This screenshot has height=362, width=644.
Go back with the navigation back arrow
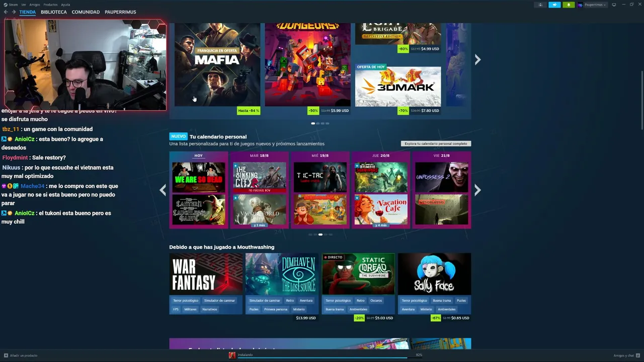(6, 12)
